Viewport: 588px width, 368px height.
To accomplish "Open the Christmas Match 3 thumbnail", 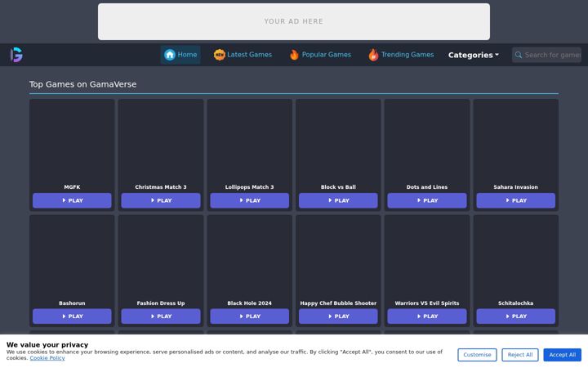I will 161,141.
